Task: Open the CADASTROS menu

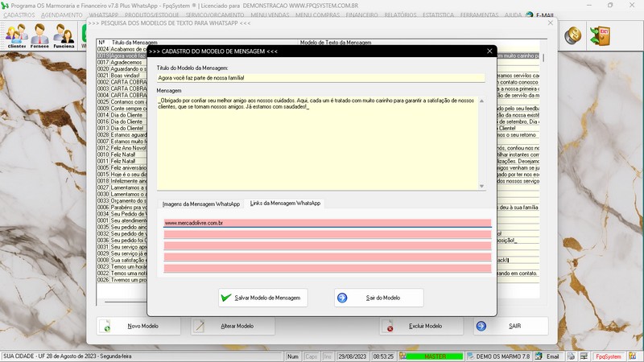Action: pyautogui.click(x=19, y=14)
